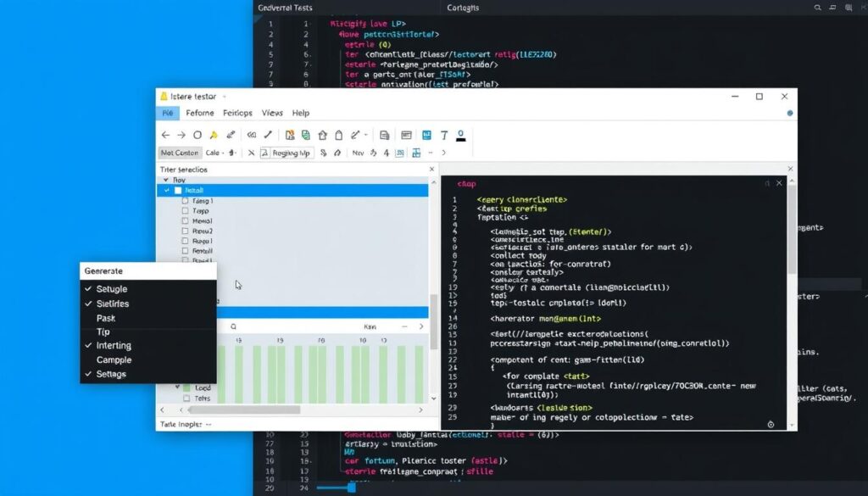Expand the toolbar overflow chevron on the right
The image size is (868, 496).
click(x=443, y=153)
